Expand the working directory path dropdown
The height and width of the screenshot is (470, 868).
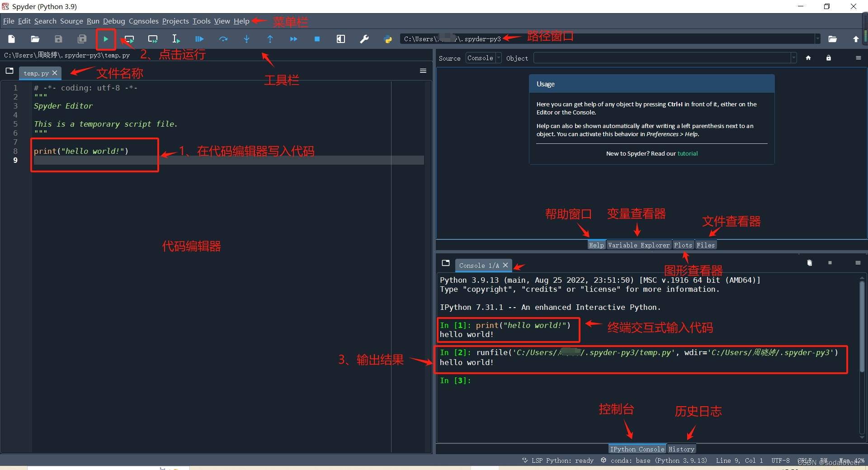click(x=817, y=39)
